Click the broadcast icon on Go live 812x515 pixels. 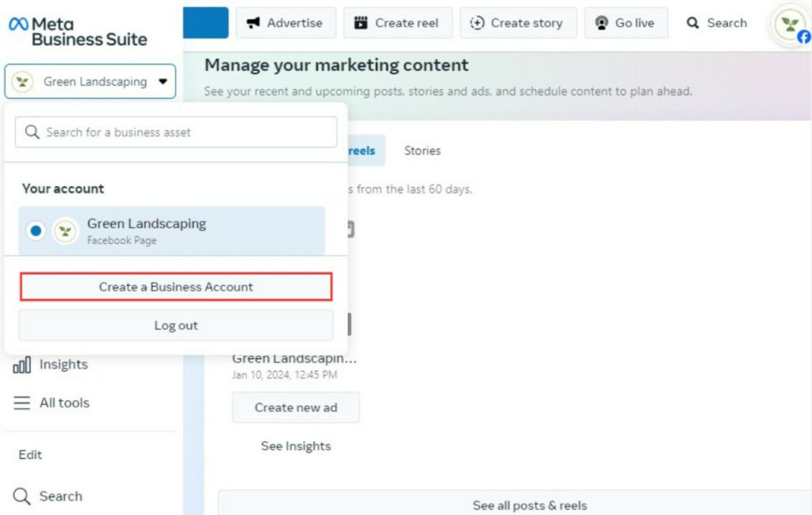click(x=602, y=23)
